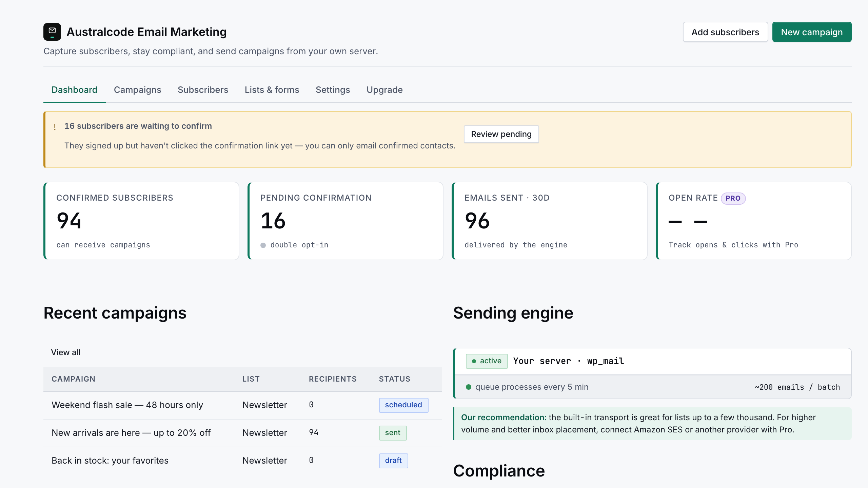Open View all recent campaigns
868x488 pixels.
point(65,352)
